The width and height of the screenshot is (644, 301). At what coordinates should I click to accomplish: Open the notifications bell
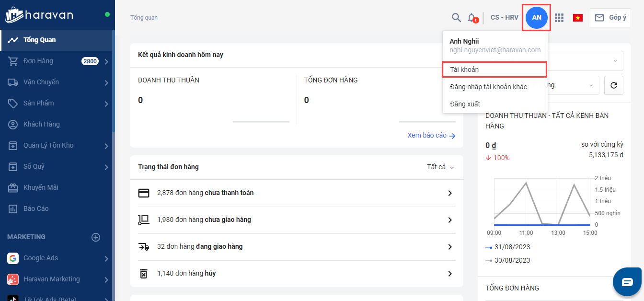471,18
